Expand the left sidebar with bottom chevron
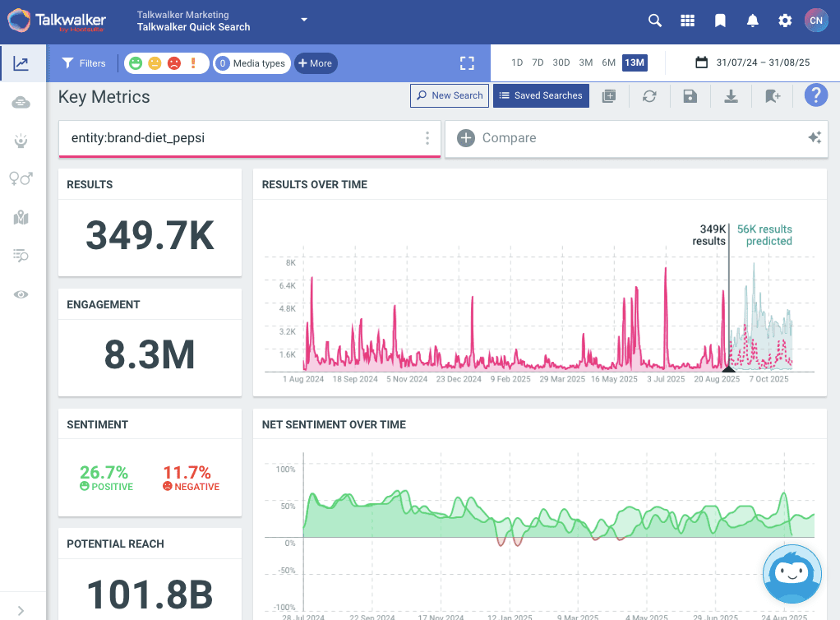This screenshot has width=840, height=620. coord(21,610)
